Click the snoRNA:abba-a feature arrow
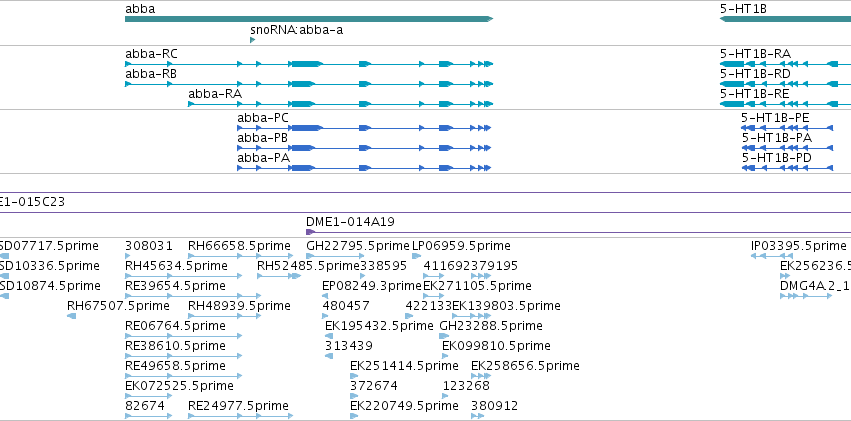Screen dimensions: 851x421 [x=252, y=40]
